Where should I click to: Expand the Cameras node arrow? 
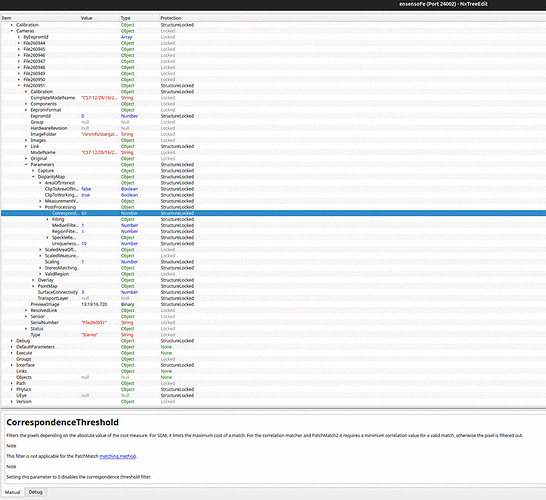(12, 31)
